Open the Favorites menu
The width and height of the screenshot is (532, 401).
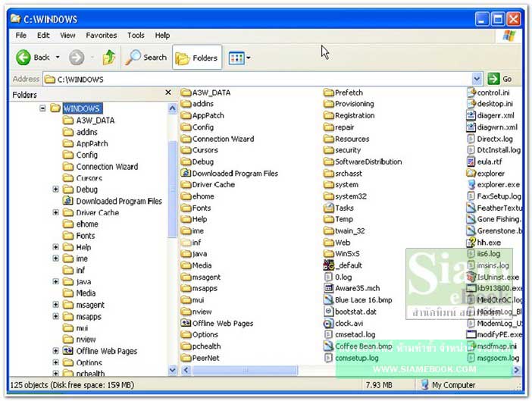[102, 36]
